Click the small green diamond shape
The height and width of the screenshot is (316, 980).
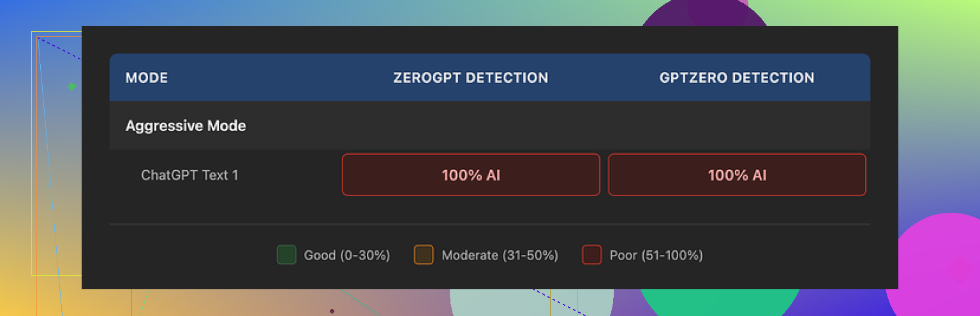72,86
